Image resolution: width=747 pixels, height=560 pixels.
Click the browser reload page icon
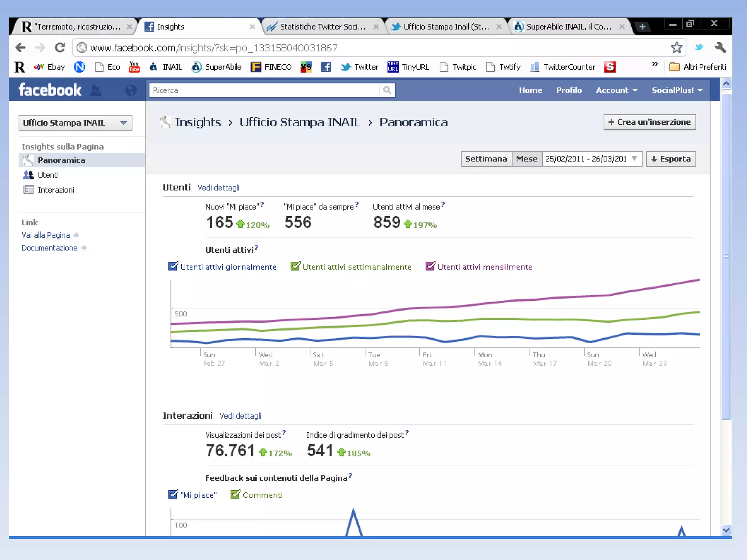click(60, 48)
